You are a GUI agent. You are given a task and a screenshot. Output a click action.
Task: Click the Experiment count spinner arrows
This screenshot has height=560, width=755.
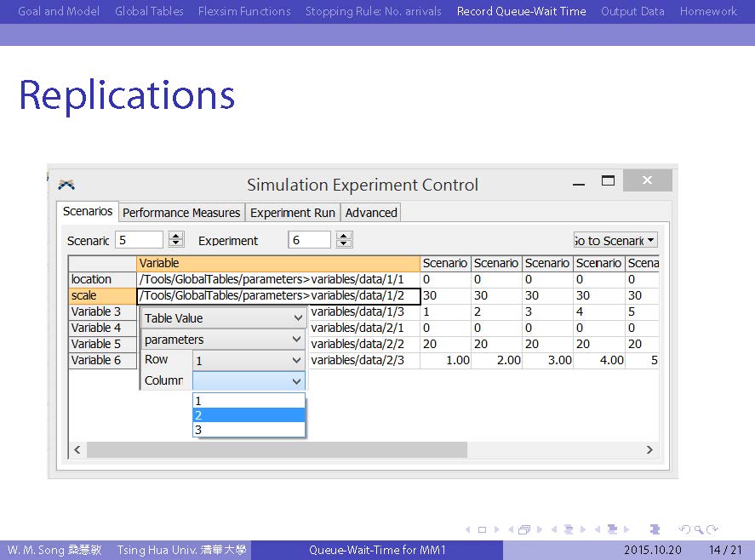(x=345, y=241)
